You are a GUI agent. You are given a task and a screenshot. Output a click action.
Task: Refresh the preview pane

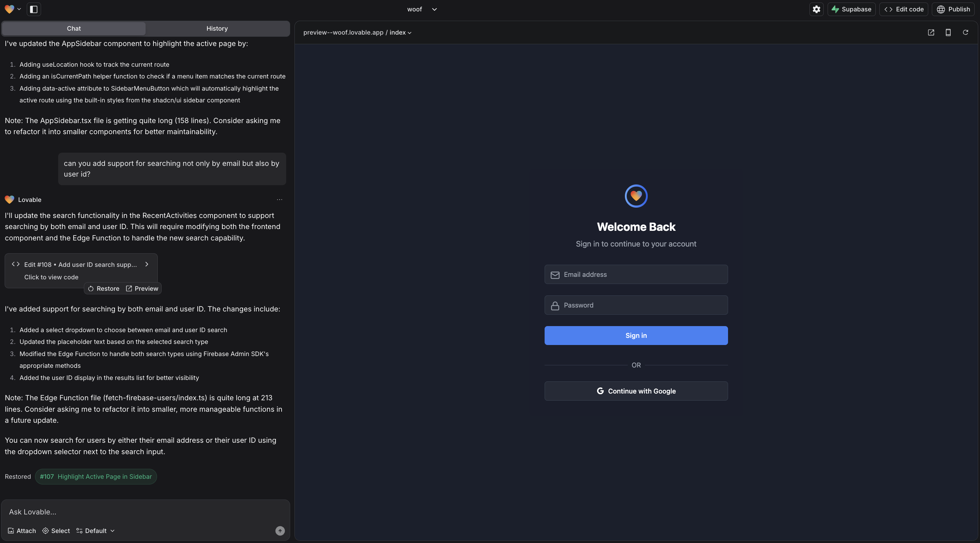tap(965, 32)
